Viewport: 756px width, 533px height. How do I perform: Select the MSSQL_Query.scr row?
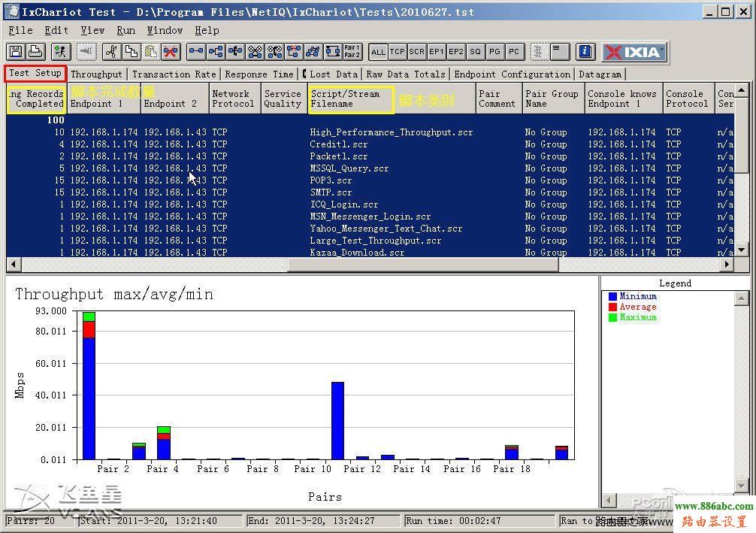(370, 168)
